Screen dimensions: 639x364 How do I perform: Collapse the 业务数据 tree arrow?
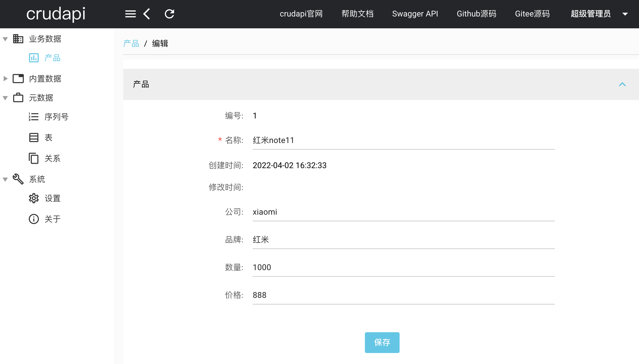(5, 39)
